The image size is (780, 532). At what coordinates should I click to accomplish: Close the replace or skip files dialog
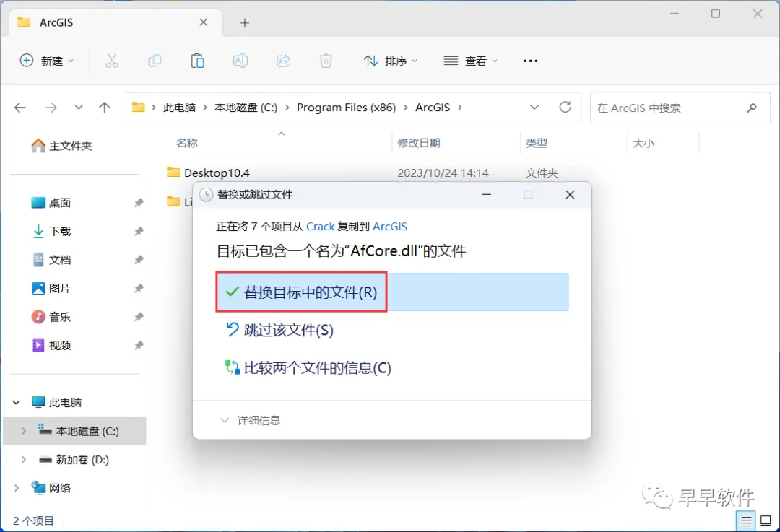(x=570, y=194)
